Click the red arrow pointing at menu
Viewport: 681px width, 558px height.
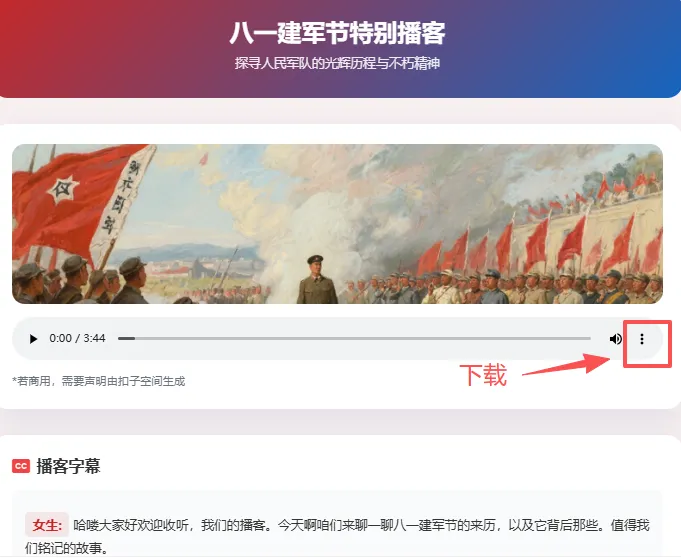click(x=567, y=364)
